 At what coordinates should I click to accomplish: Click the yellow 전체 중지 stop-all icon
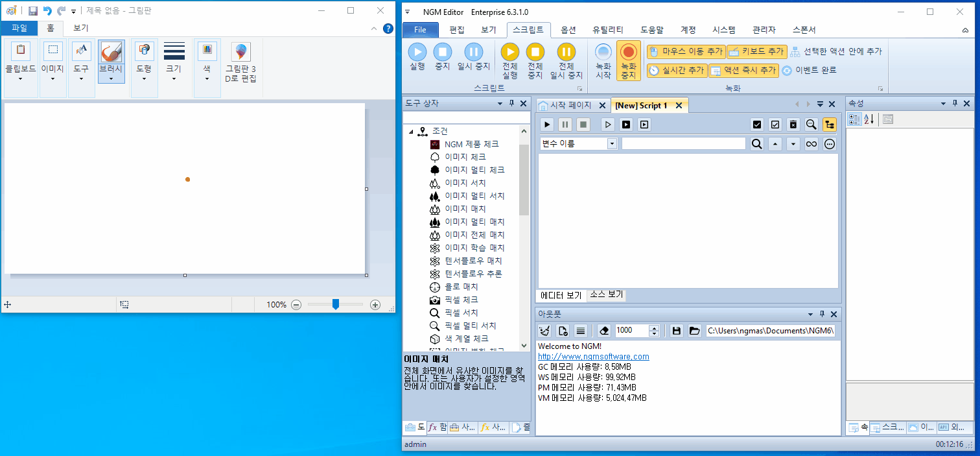pyautogui.click(x=535, y=52)
